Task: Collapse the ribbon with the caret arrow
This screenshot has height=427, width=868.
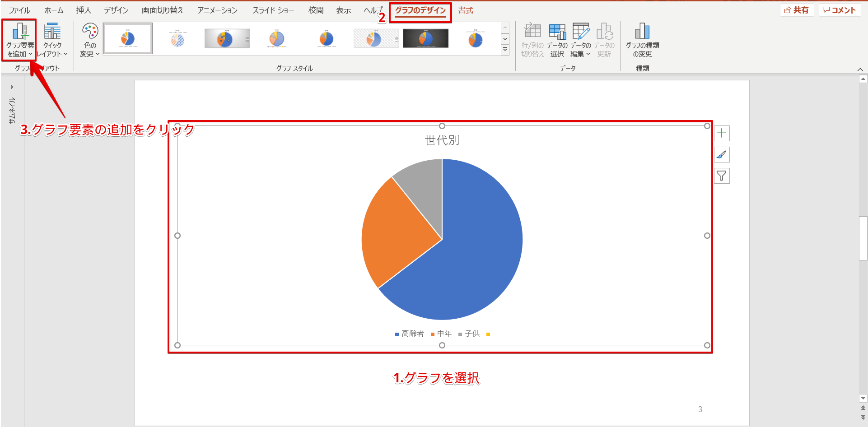Action: pyautogui.click(x=860, y=69)
